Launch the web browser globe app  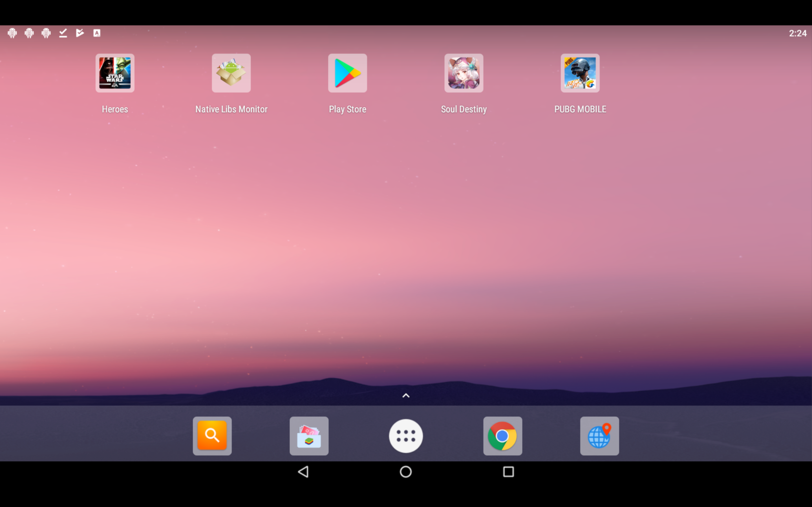coord(599,436)
